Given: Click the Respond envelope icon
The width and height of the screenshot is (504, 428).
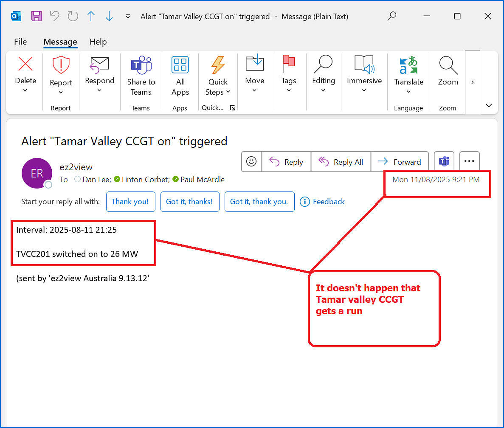Looking at the screenshot, I should click(99, 64).
